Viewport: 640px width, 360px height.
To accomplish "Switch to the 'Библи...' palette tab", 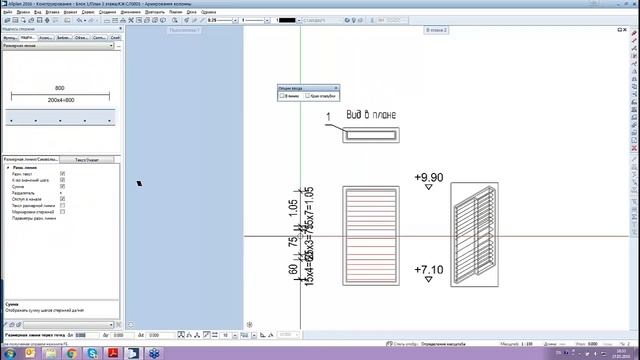I will (63, 38).
